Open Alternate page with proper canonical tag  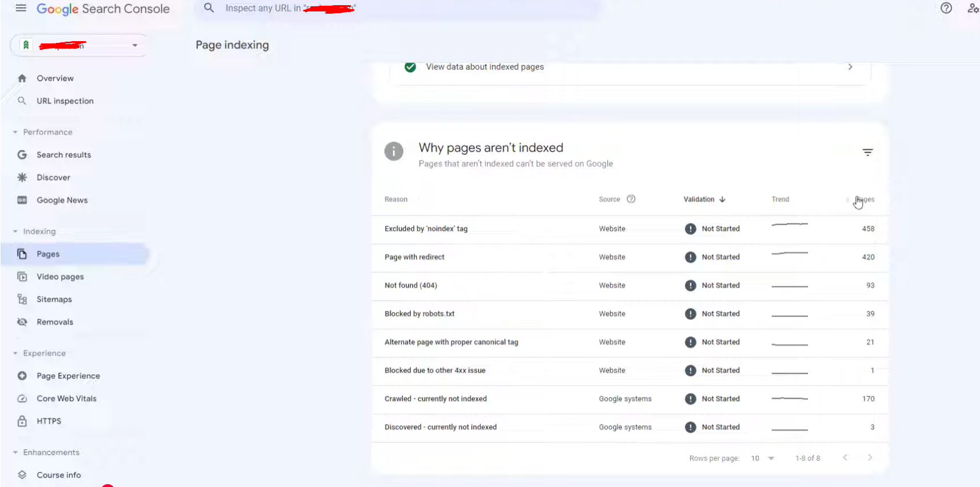point(630,342)
